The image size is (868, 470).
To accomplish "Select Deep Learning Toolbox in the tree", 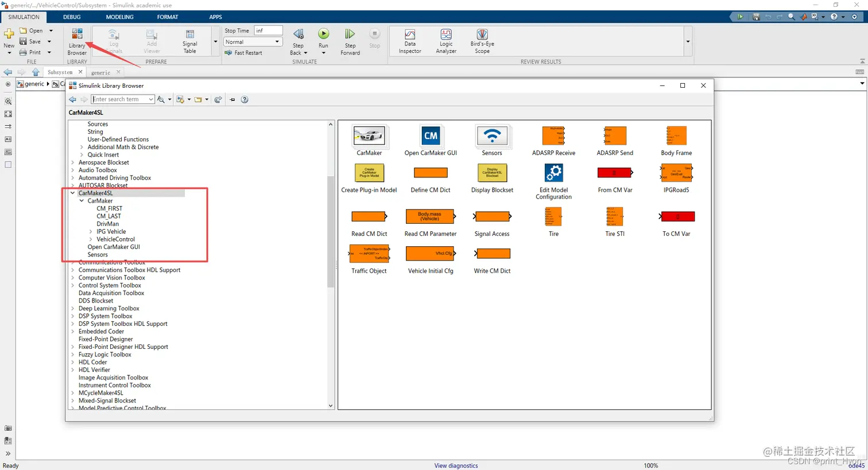I will pos(109,309).
